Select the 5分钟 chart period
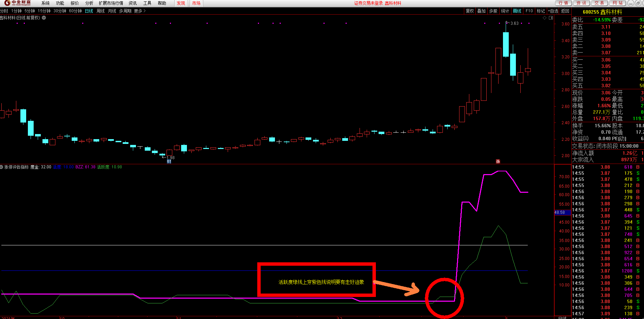The height and width of the screenshot is (319, 644). 30,11
